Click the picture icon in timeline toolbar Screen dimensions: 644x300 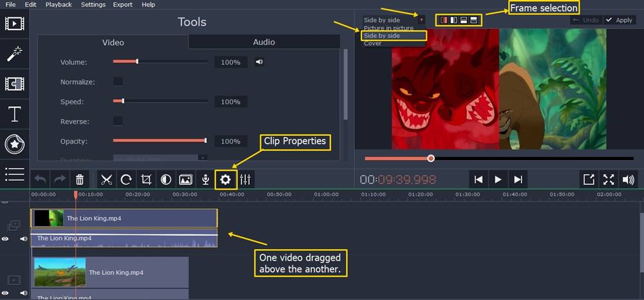pos(185,180)
